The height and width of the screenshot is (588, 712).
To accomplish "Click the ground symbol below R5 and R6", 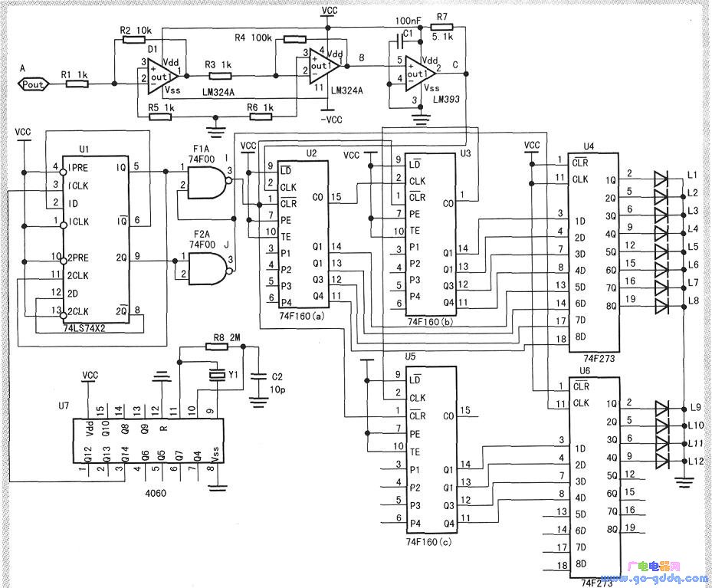I will coord(216,131).
